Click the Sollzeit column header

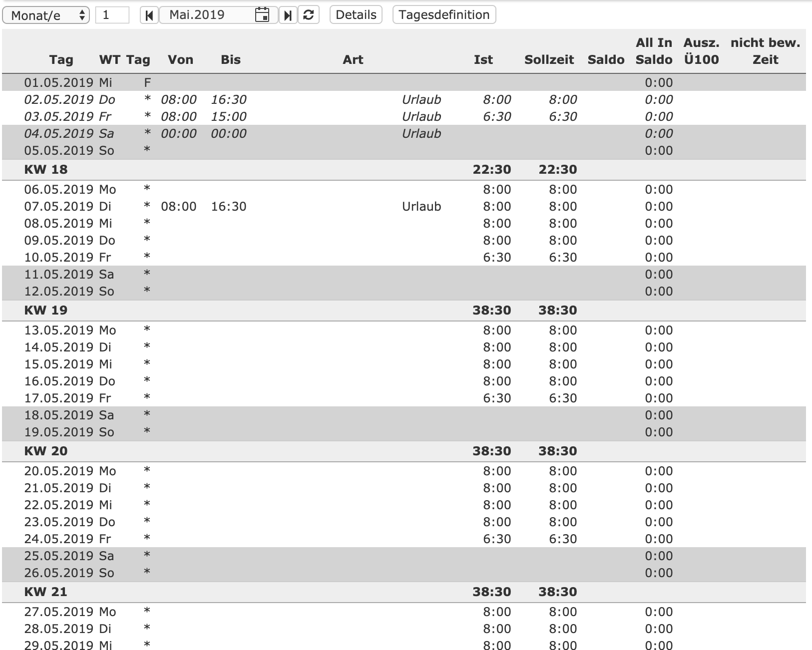coord(549,59)
